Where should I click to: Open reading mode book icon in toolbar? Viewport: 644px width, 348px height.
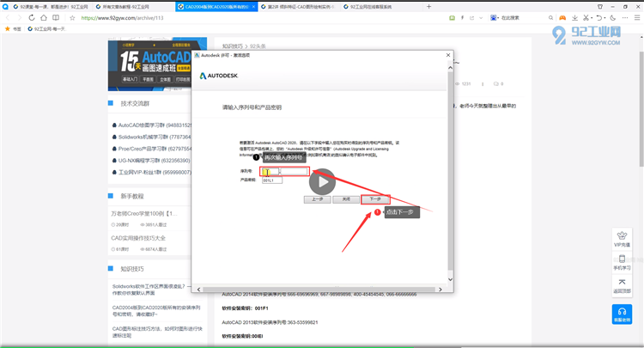(56, 18)
